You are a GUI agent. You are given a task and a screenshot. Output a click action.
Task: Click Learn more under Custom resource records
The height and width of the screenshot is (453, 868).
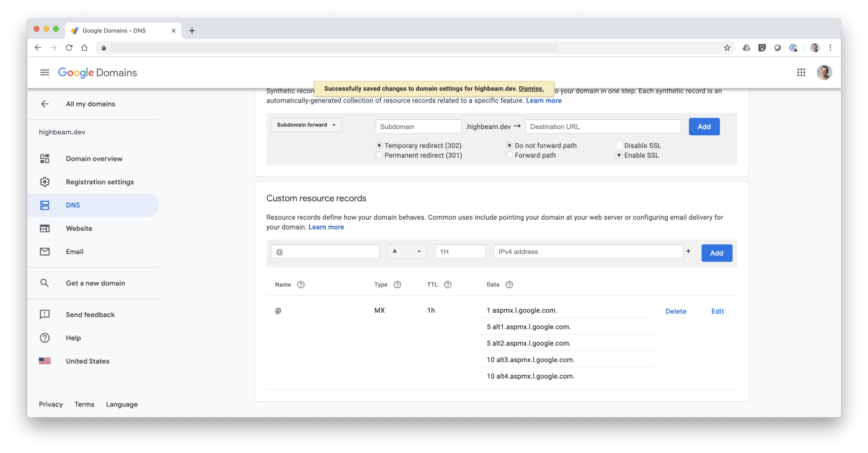tap(326, 227)
